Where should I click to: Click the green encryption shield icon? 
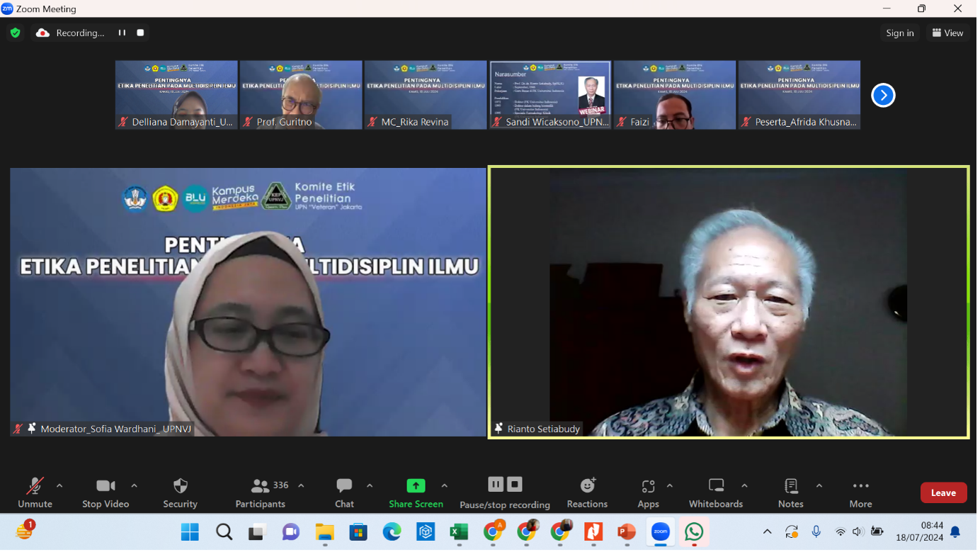click(16, 33)
